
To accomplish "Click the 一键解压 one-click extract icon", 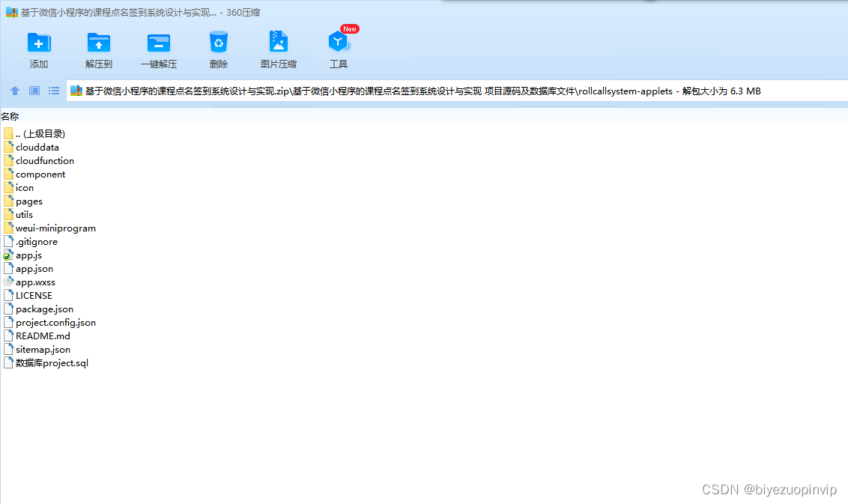I will coord(158,46).
